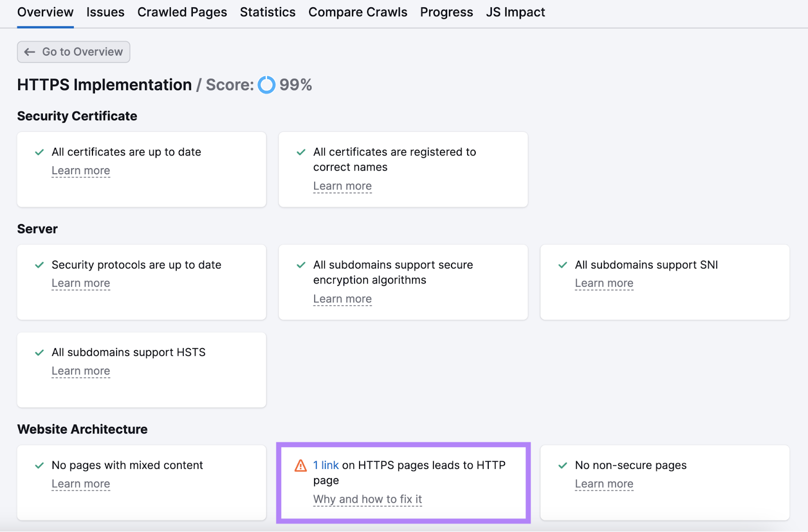The image size is (808, 532).
Task: Click the check icon on "No non-secure pages"
Action: [562, 465]
